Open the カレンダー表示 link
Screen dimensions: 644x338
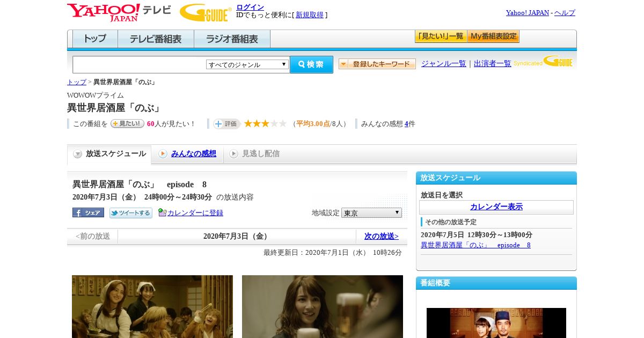pyautogui.click(x=496, y=207)
